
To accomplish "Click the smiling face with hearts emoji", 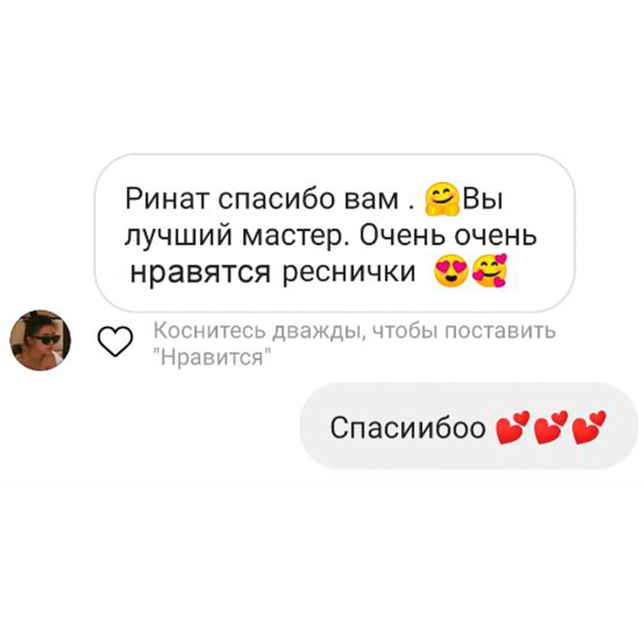I will point(490,271).
